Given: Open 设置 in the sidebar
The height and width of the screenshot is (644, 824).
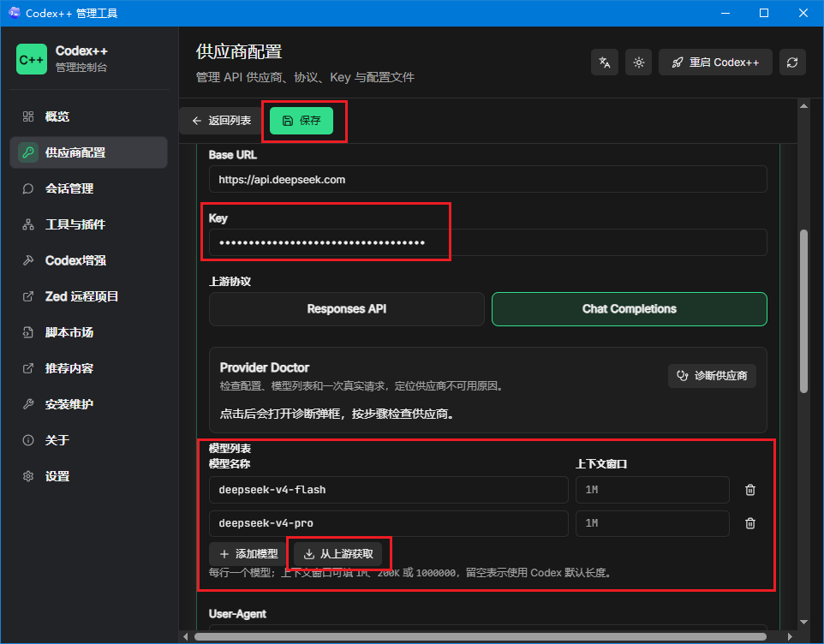Looking at the screenshot, I should (88, 476).
